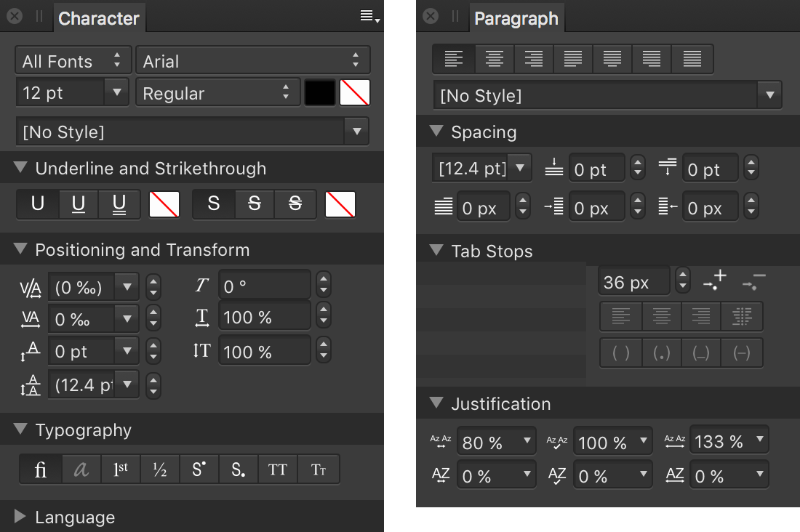Click the All Caps 'TT' typography icon
The image size is (800, 532).
(278, 470)
